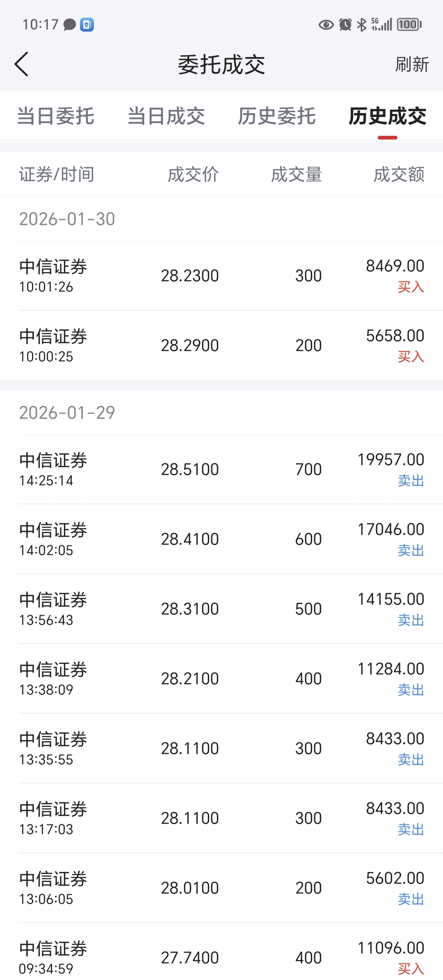Select the 14:25:14 sell trade of 700 shares
This screenshot has height=980, width=443.
(x=221, y=469)
